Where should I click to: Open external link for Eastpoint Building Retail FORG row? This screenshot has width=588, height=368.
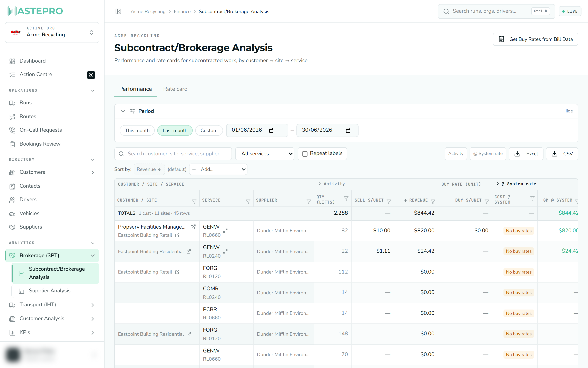pyautogui.click(x=177, y=272)
